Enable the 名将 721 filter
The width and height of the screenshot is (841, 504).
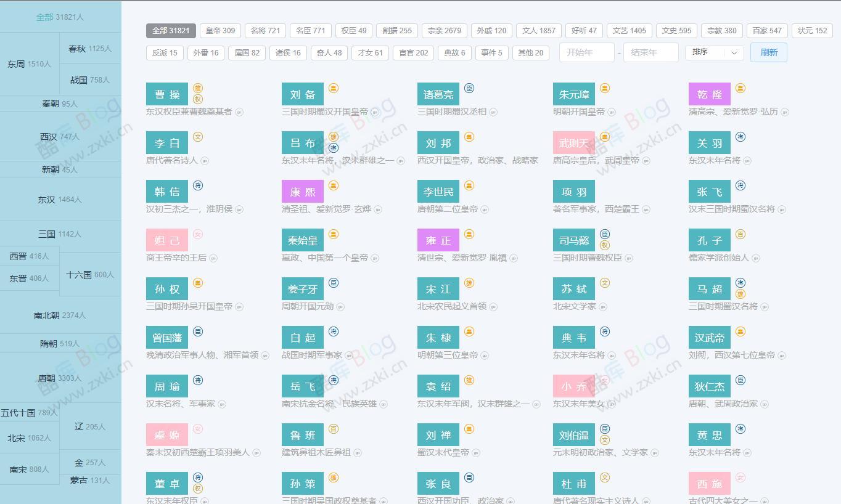(265, 30)
